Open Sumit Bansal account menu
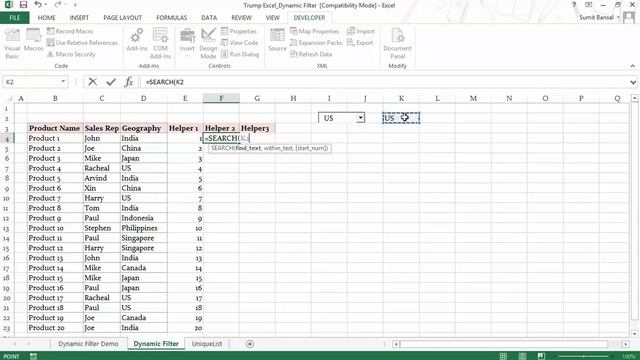The image size is (640, 360). point(599,18)
